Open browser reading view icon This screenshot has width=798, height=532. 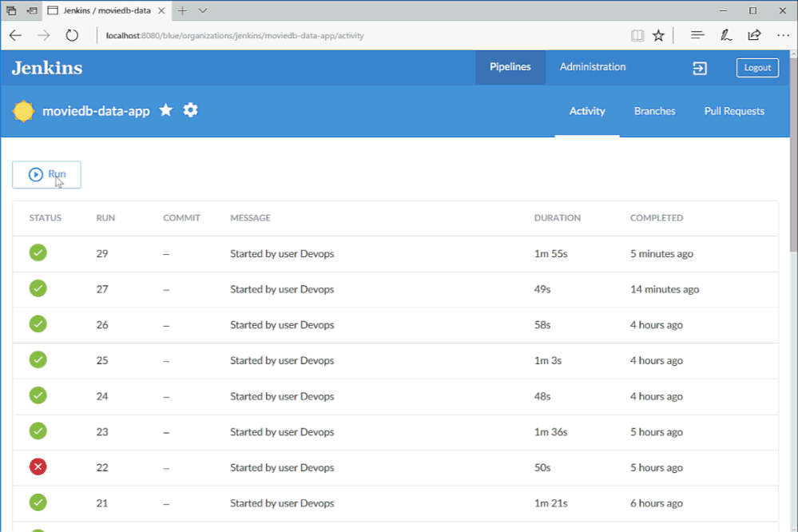click(x=637, y=36)
